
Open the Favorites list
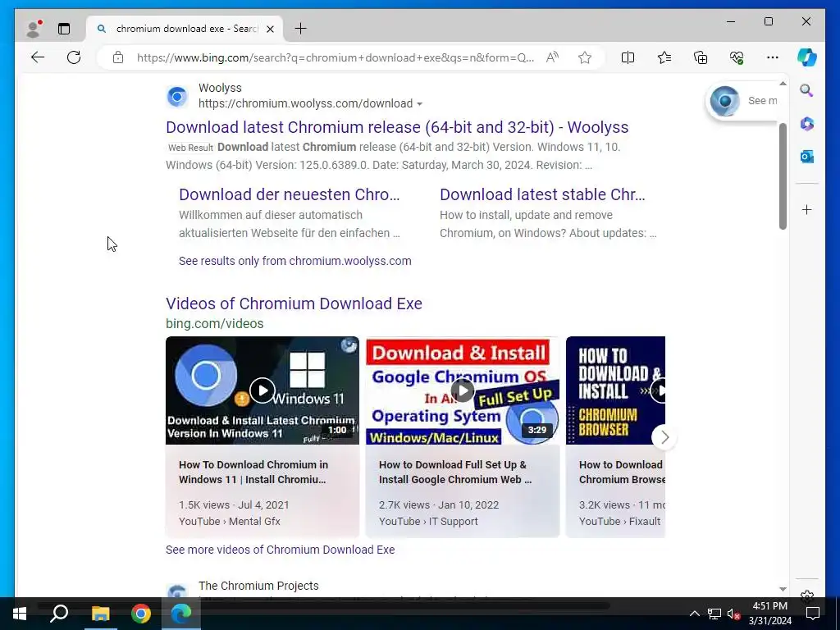point(664,57)
